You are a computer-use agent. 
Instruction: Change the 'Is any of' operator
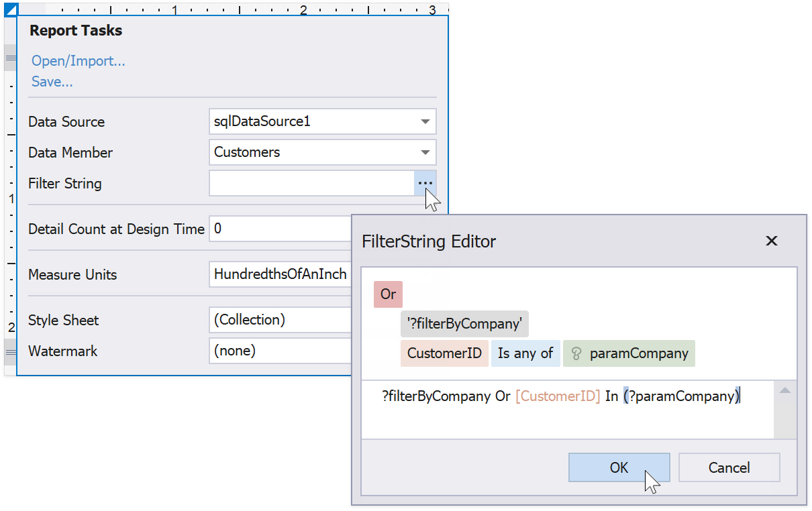coord(525,353)
